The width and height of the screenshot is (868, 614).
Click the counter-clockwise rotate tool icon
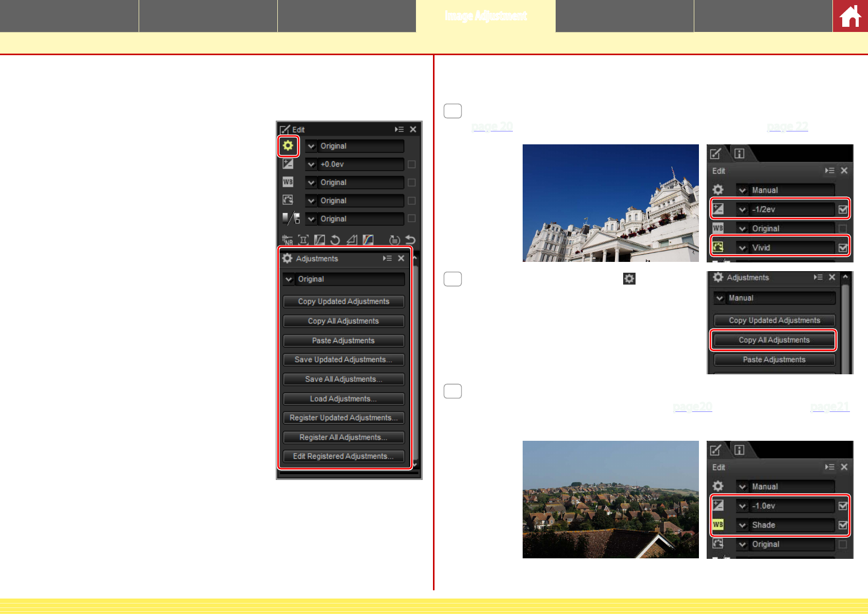[336, 240]
